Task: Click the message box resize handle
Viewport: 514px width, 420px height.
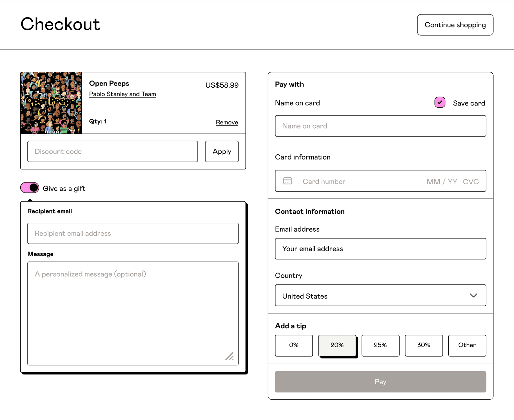Action: click(230, 356)
